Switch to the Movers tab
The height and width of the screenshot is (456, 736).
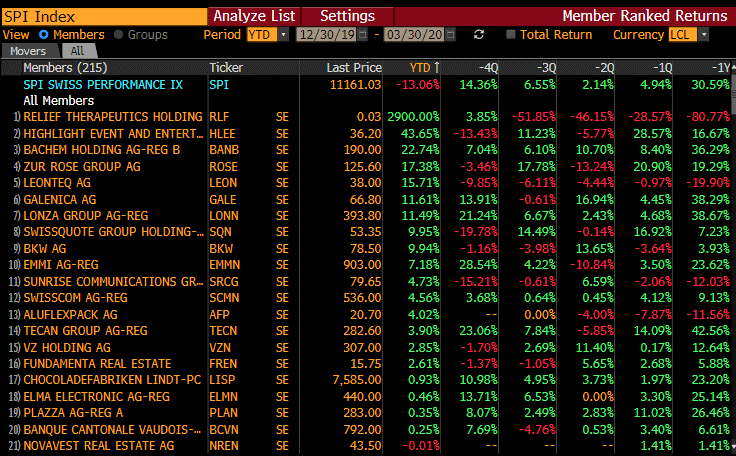(28, 51)
